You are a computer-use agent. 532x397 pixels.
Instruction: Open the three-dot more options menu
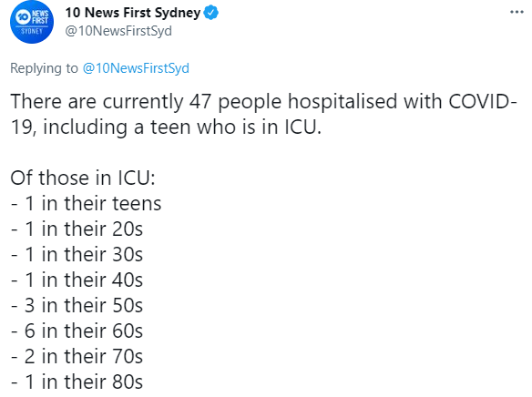[517, 12]
